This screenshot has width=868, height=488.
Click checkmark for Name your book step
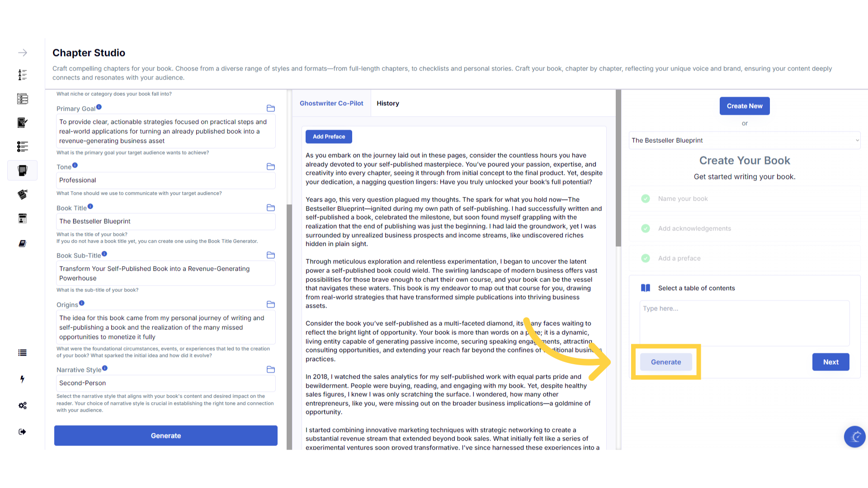[646, 199]
